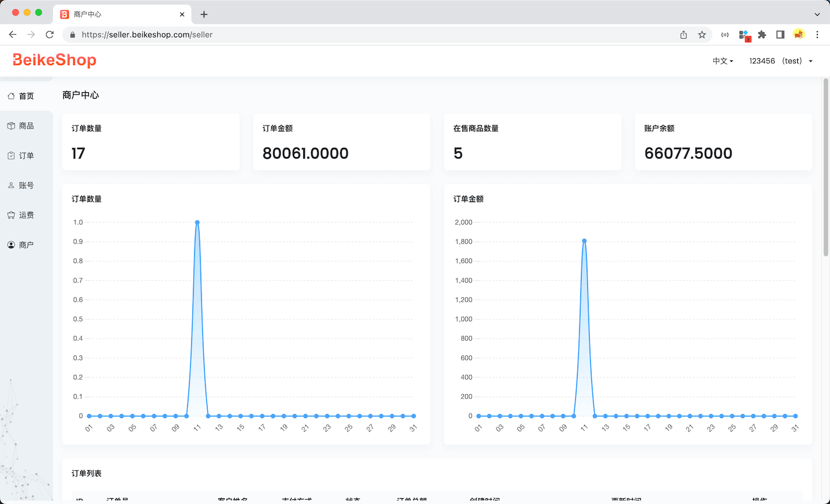
Task: Click the orders clipboard icon in sidebar
Action: [x=11, y=156]
